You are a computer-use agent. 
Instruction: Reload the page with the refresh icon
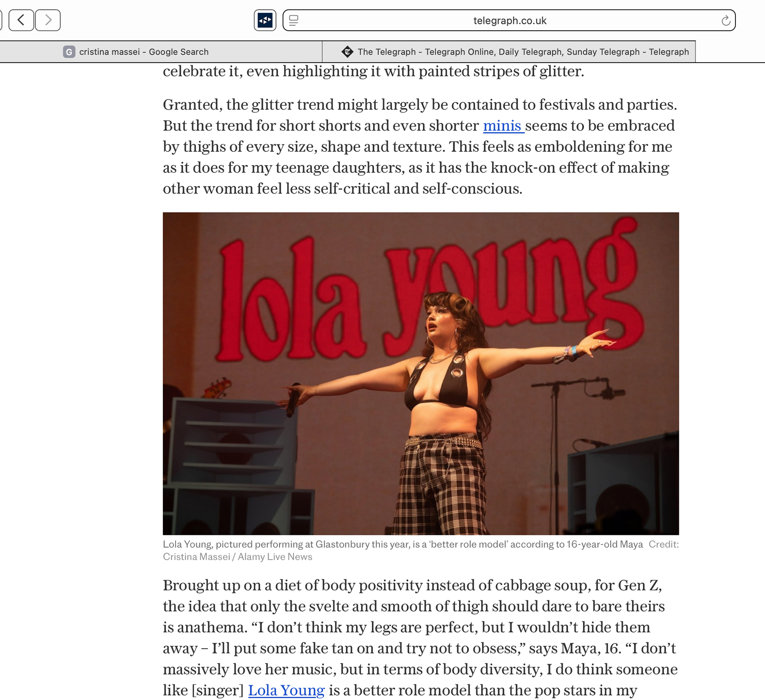pyautogui.click(x=726, y=20)
